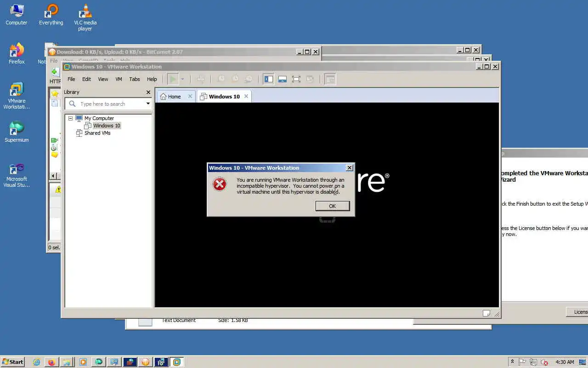Launch Internet Explorer from taskbar

36,362
